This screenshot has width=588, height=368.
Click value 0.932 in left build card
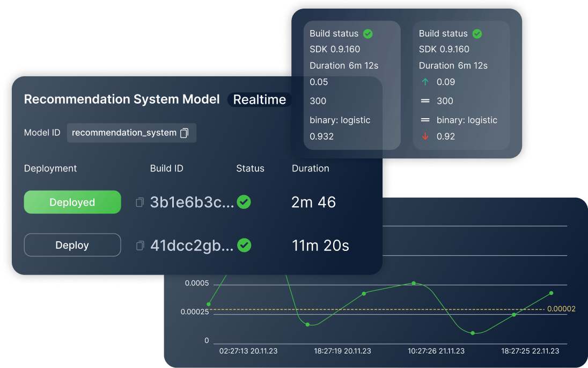[321, 136]
